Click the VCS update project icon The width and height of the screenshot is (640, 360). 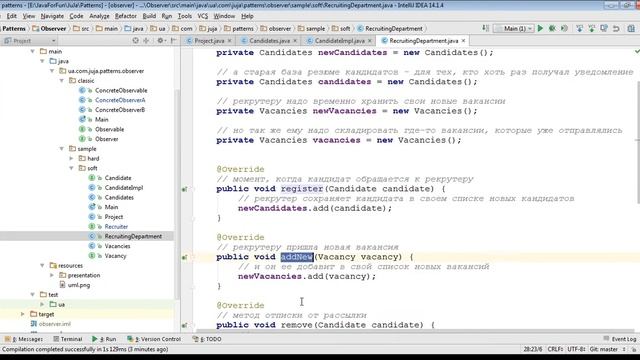[580, 29]
